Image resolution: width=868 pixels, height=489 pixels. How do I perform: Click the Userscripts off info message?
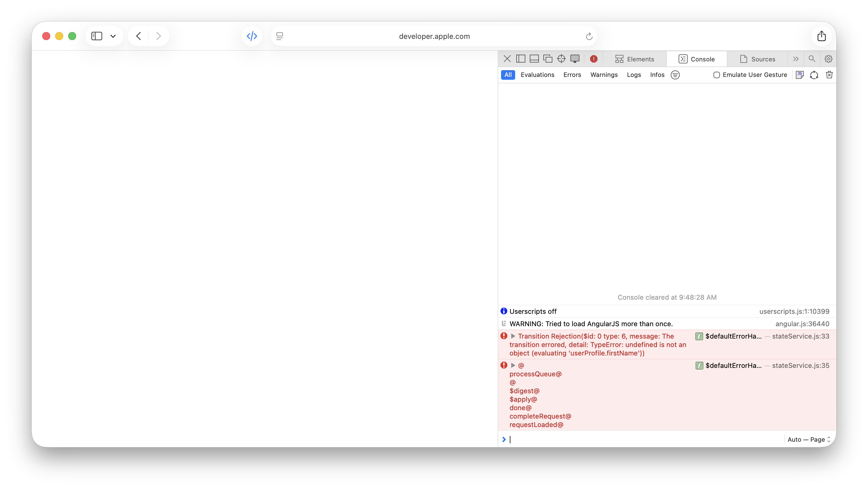pos(533,312)
